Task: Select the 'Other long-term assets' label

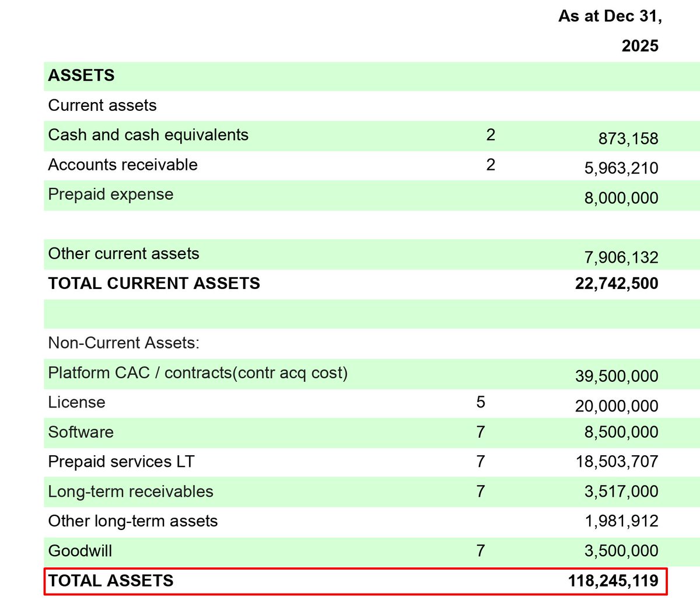Action: click(x=133, y=521)
